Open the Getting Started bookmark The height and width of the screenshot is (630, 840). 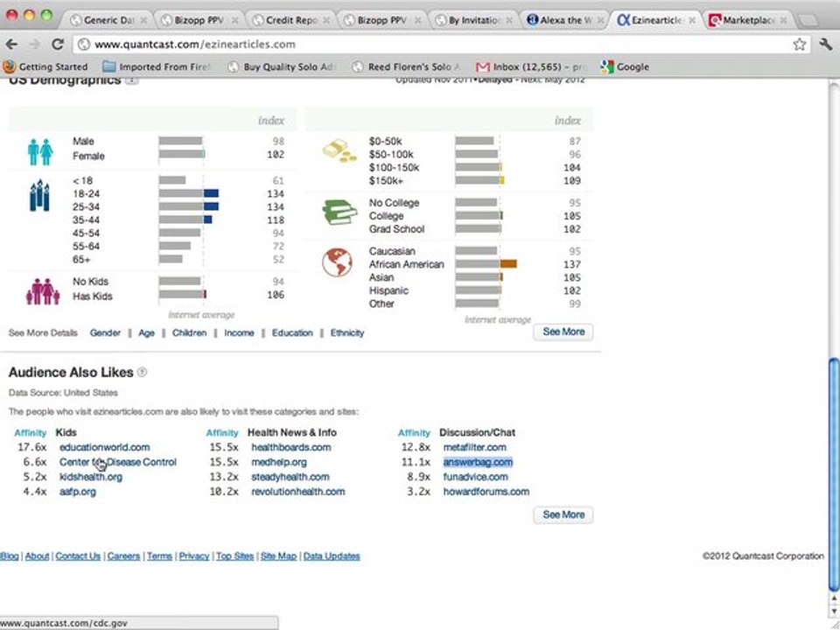click(45, 67)
